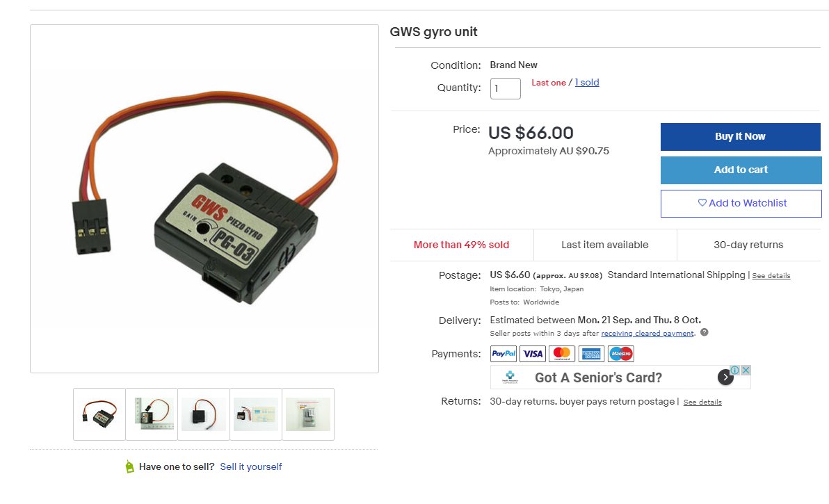The height and width of the screenshot is (504, 829).
Task: Click the American Express payment icon
Action: [591, 353]
